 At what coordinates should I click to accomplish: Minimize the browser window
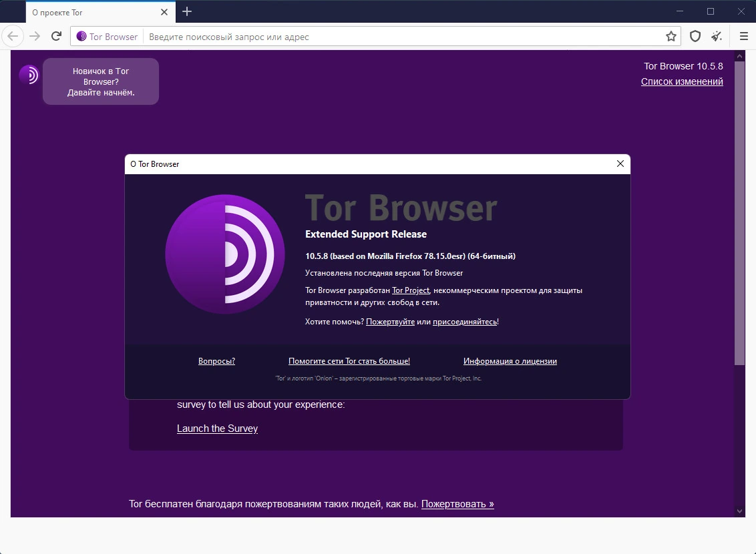coord(680,11)
